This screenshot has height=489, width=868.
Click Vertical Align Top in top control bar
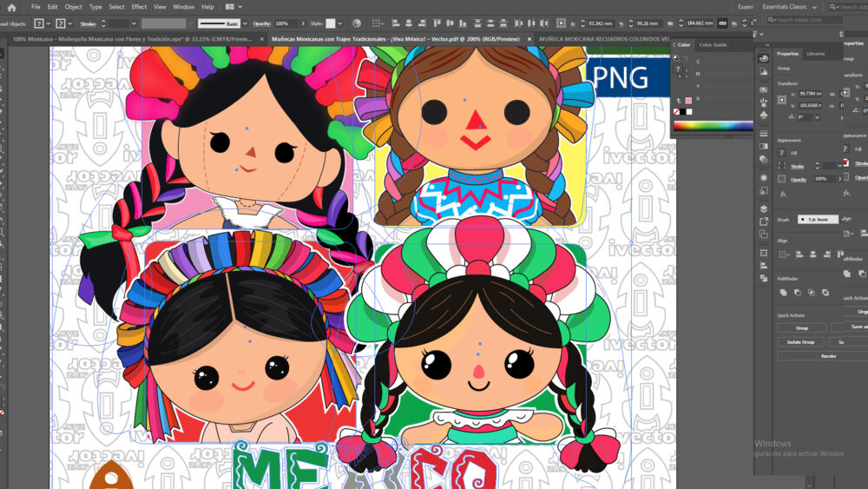tap(437, 23)
